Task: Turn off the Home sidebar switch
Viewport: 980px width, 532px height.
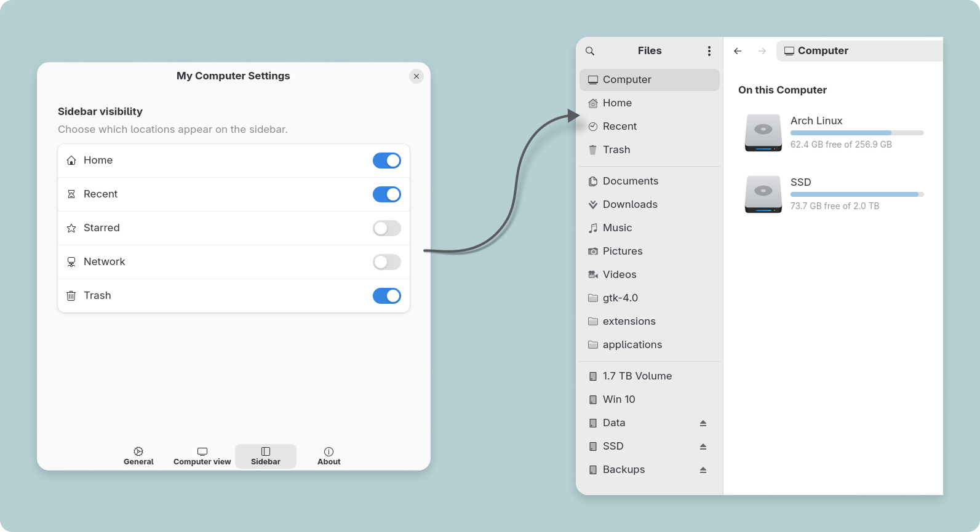Action: click(x=387, y=161)
